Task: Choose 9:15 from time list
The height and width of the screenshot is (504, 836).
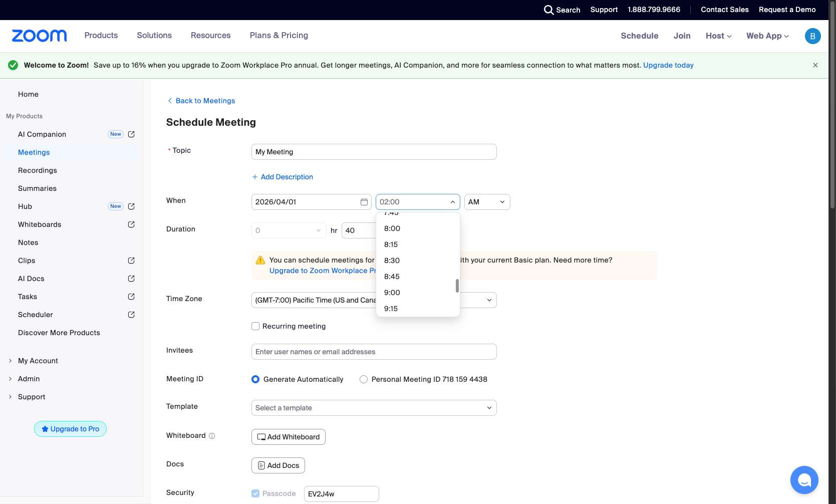Action: [x=418, y=309]
